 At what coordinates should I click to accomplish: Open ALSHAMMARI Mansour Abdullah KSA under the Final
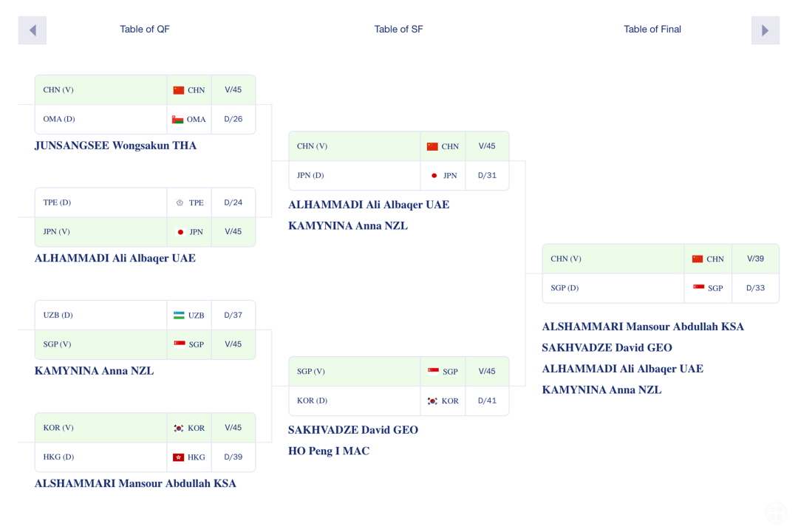pos(643,327)
